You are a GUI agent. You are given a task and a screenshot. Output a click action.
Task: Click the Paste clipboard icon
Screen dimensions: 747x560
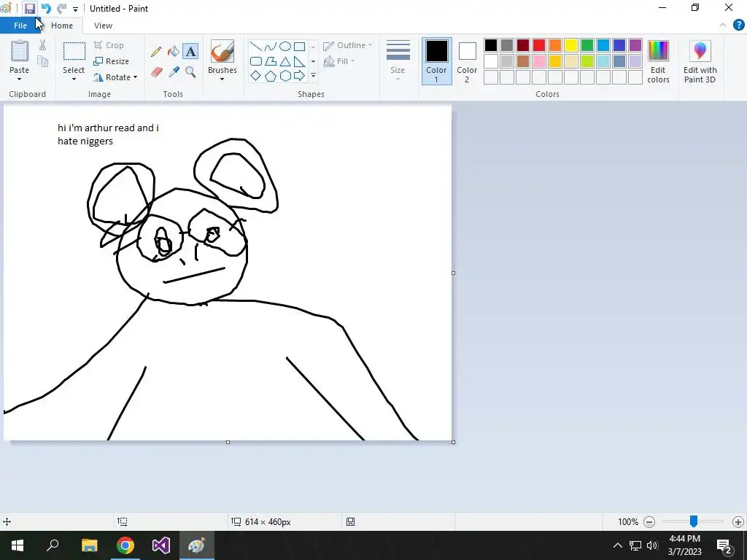[x=20, y=51]
